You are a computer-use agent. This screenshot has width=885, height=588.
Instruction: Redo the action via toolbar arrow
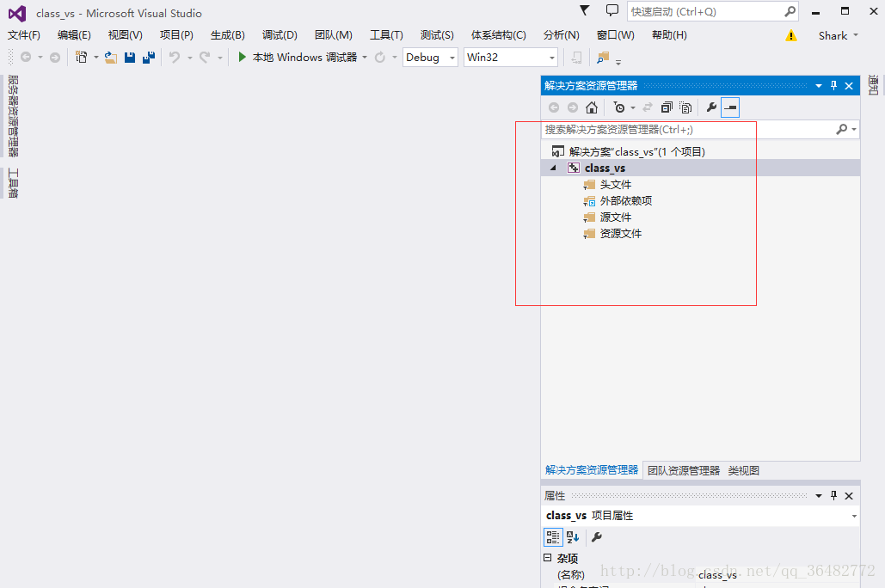(x=205, y=57)
